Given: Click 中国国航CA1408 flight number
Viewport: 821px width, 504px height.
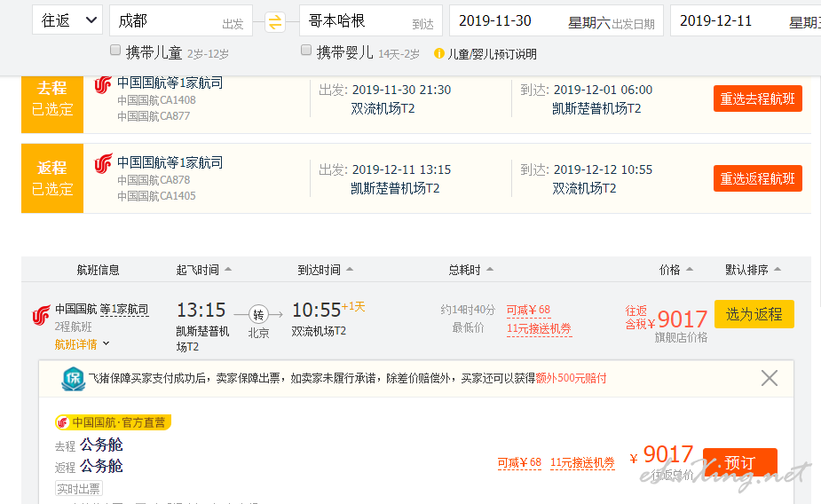Looking at the screenshot, I should pos(156,100).
